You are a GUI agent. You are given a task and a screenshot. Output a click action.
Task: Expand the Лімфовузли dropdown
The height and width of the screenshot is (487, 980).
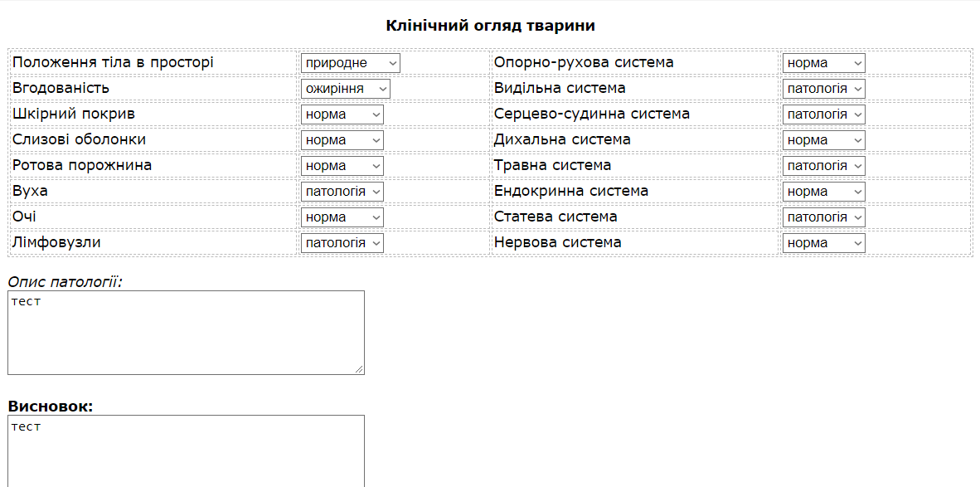point(342,243)
